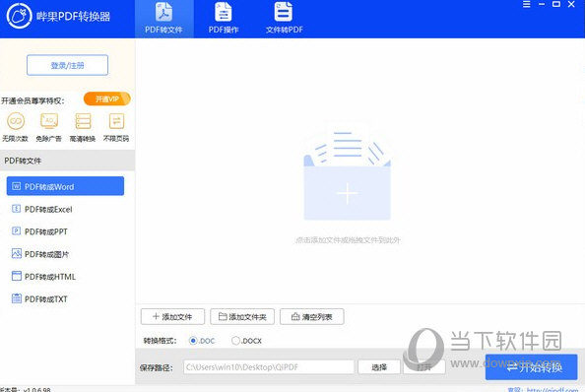Click the 登录/注册 button
This screenshot has width=585, height=392.
(x=68, y=65)
